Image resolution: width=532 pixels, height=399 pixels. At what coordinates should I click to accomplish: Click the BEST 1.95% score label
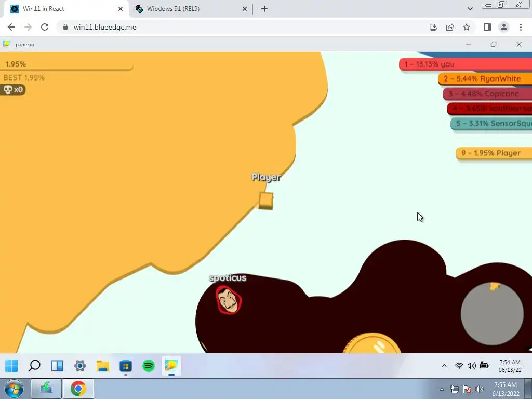click(24, 78)
